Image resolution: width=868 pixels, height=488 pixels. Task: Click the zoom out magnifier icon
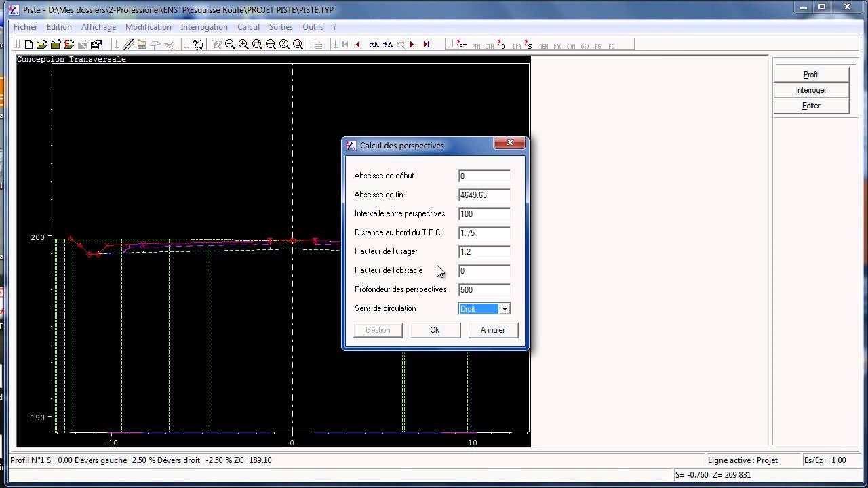tap(230, 45)
